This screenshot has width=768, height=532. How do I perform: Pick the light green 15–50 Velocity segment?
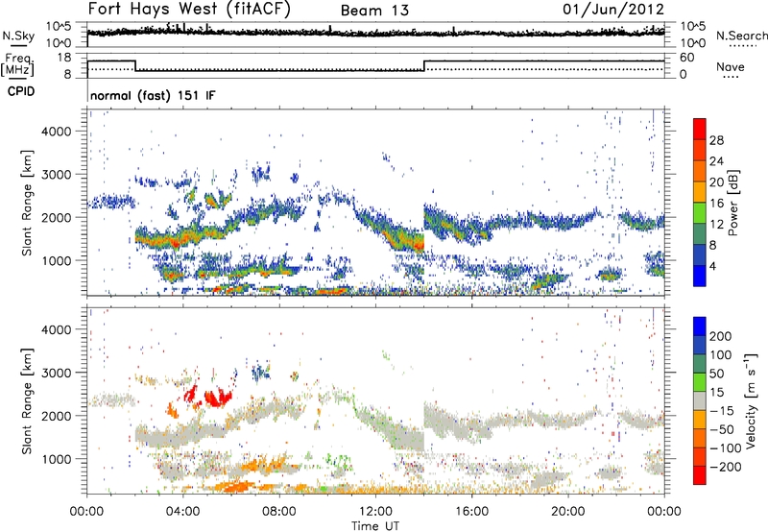coord(700,382)
